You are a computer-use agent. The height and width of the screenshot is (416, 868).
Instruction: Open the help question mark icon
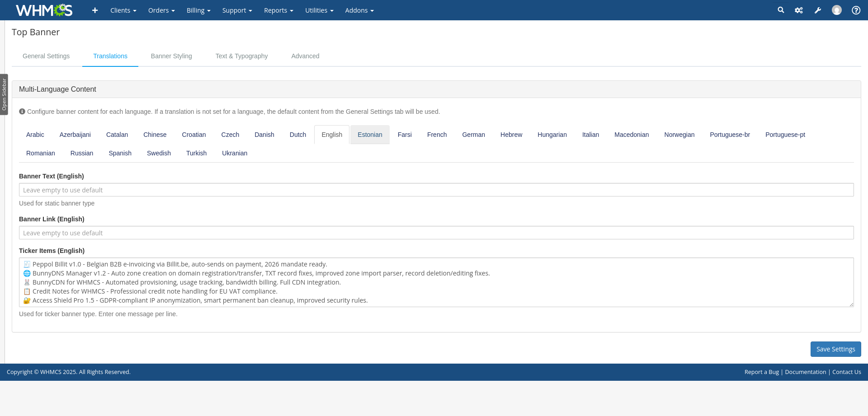point(856,10)
